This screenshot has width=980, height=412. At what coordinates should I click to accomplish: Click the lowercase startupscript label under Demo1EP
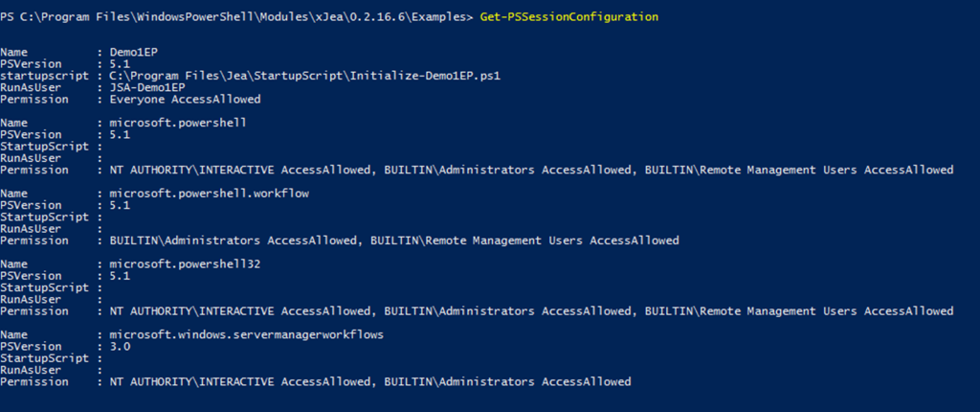pos(46,75)
